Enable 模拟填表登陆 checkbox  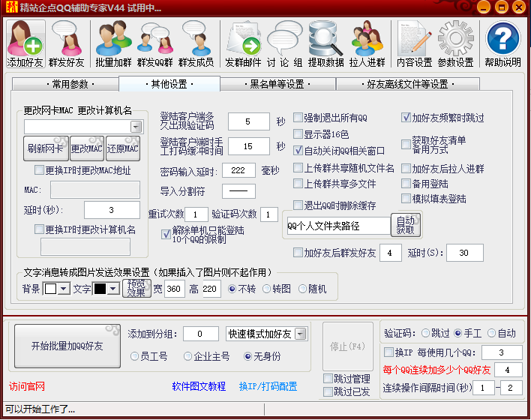pos(406,199)
